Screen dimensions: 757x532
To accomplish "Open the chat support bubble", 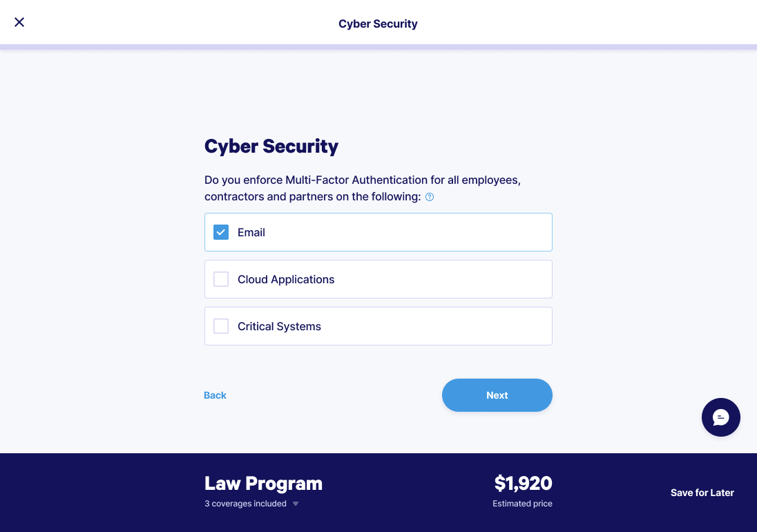I will coord(720,417).
